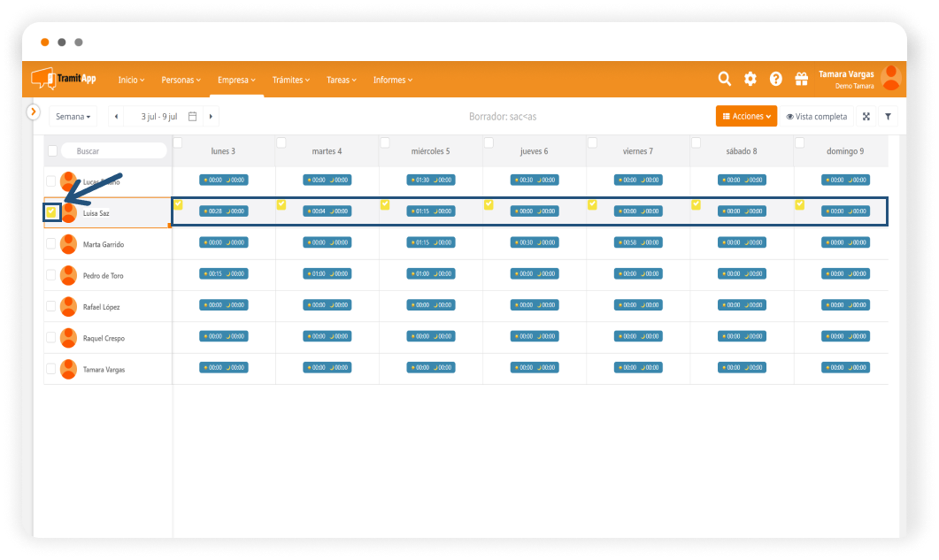This screenshot has height=560, width=939.
Task: Click the gift icon in header
Action: 801,79
